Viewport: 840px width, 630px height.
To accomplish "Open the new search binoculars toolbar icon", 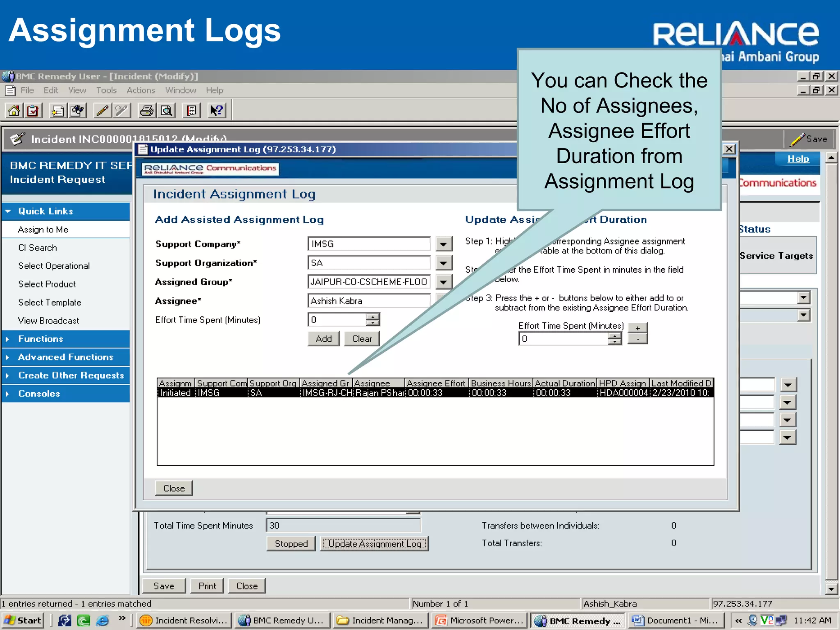I will 77,110.
